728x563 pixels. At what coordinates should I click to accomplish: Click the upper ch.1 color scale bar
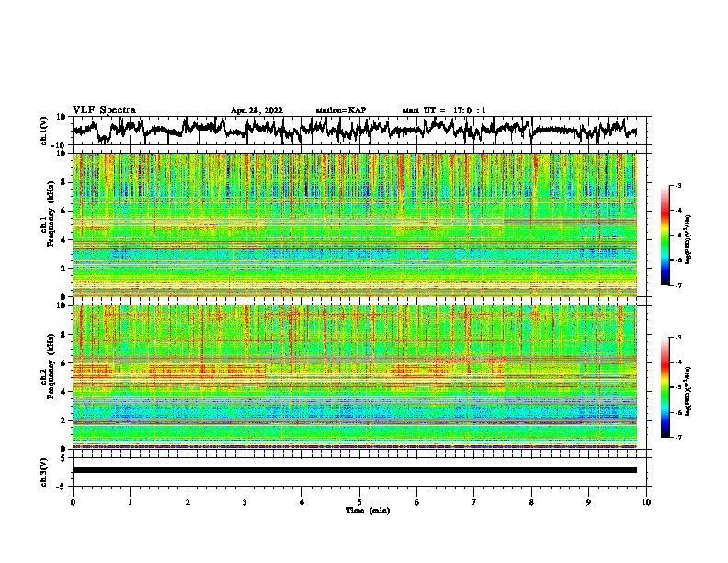tap(665, 236)
